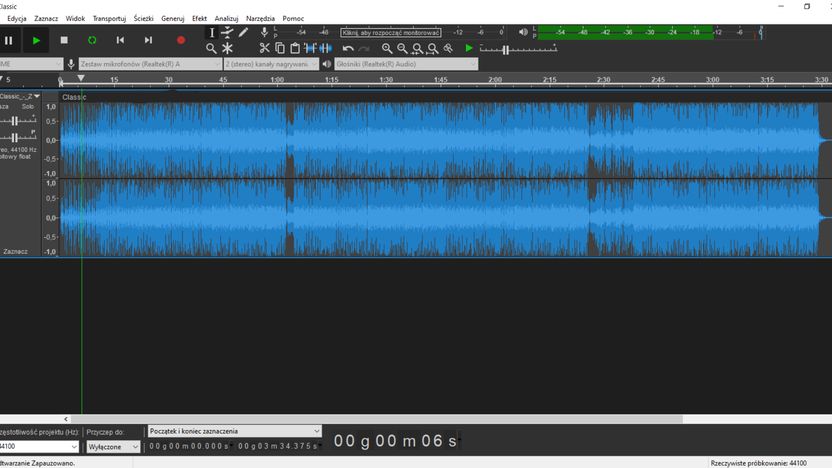
Task: Select the Draw (pencil) tool
Action: coord(243,33)
